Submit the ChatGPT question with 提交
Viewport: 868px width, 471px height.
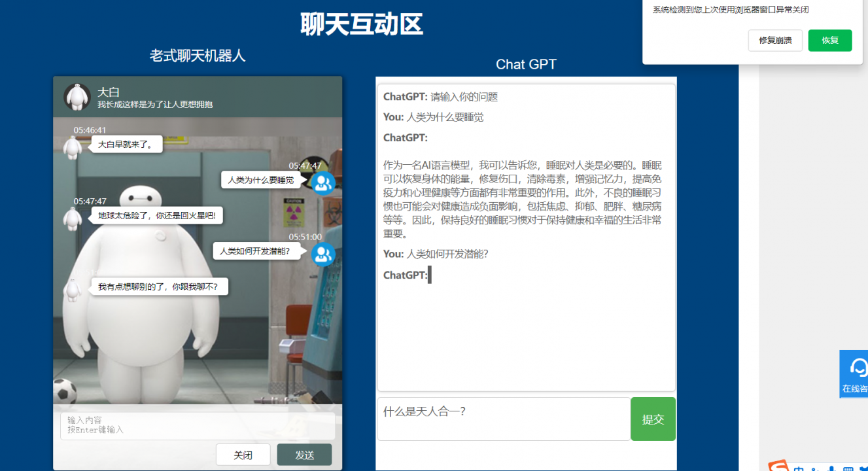click(653, 419)
